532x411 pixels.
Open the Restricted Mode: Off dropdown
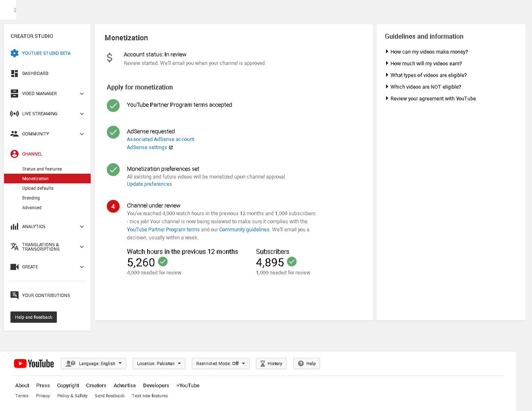pos(221,364)
